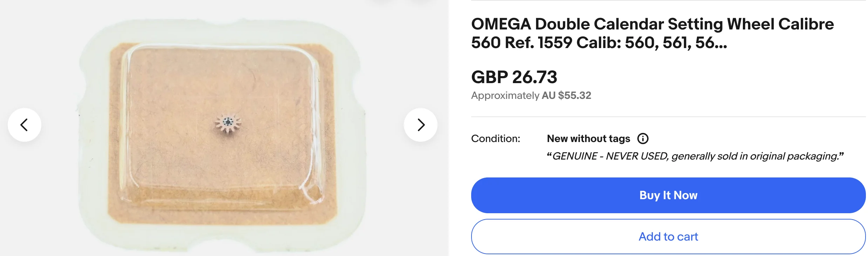The width and height of the screenshot is (868, 256).
Task: Add the item to cart
Action: pyautogui.click(x=668, y=237)
